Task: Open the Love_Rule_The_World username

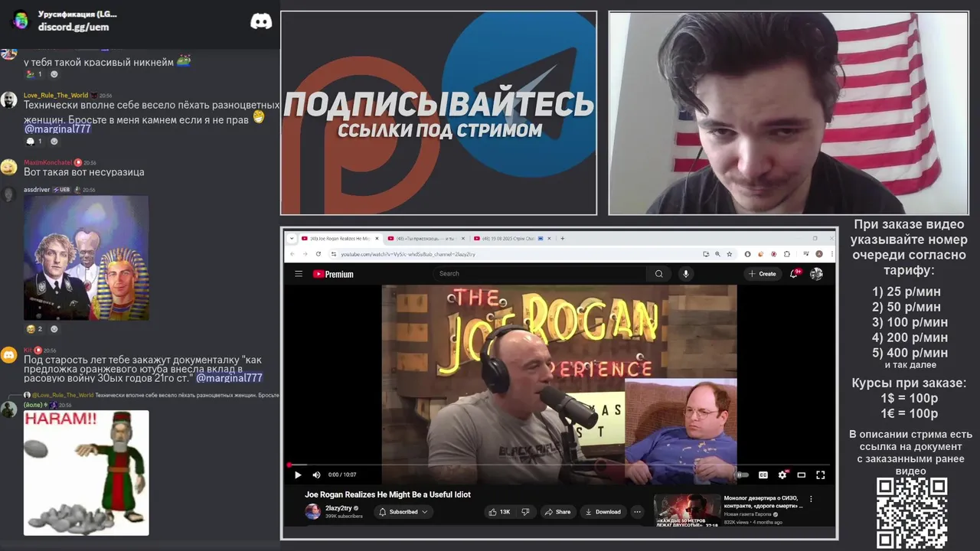Action: pos(56,96)
